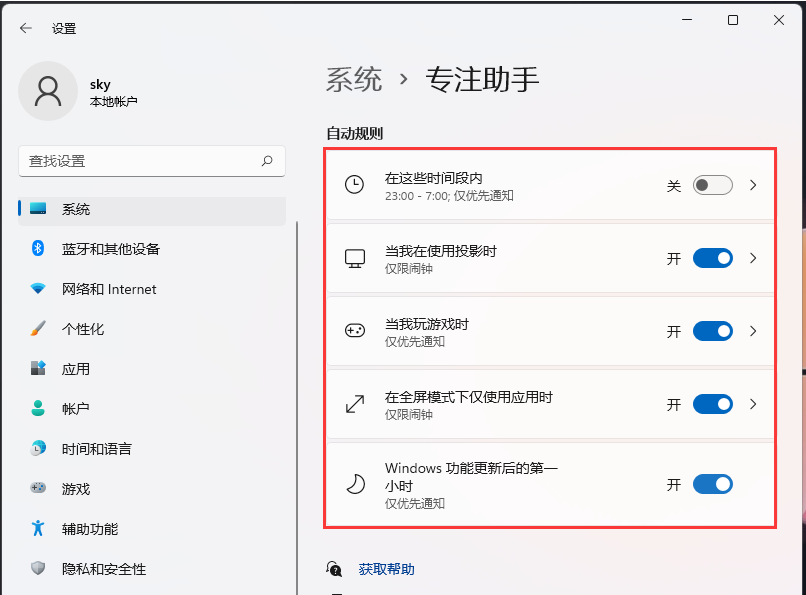The height and width of the screenshot is (595, 806).
Task: Click the 辅助功能 accessibility icon
Action: point(37,529)
